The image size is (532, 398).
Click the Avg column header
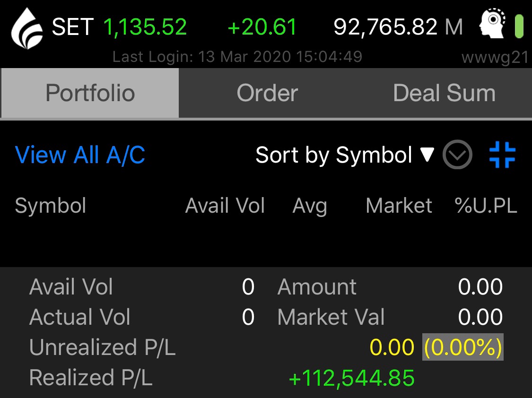point(310,206)
